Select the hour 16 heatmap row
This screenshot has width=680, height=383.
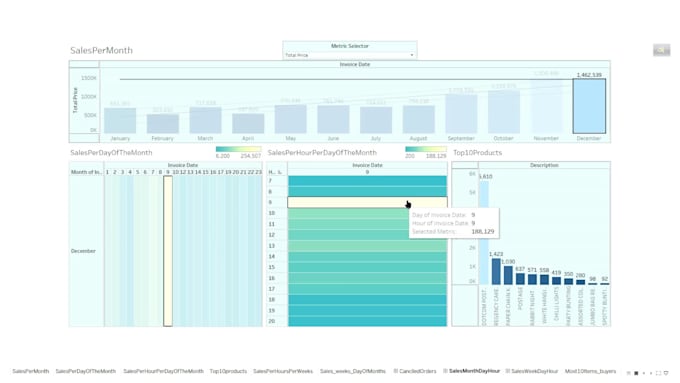(367, 278)
